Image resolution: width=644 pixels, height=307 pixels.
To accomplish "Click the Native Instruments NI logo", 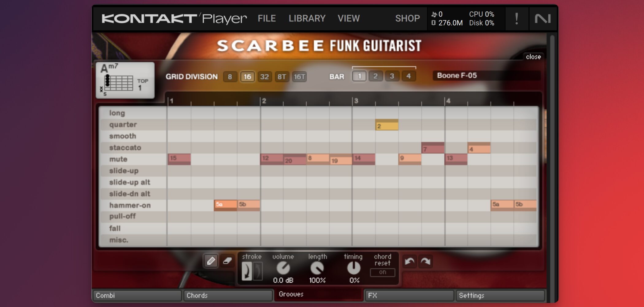I will [542, 19].
